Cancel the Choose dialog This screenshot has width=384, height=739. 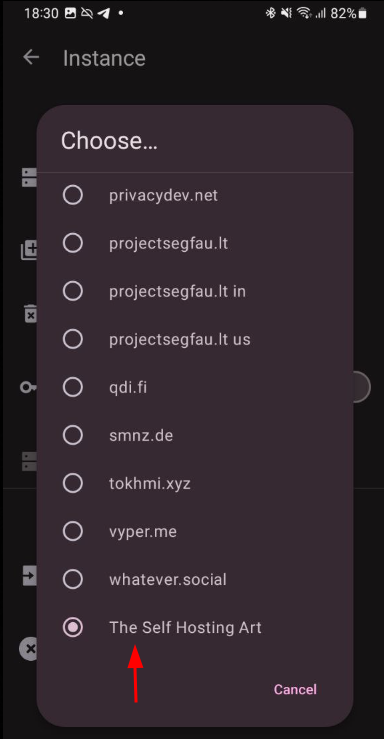pos(295,690)
